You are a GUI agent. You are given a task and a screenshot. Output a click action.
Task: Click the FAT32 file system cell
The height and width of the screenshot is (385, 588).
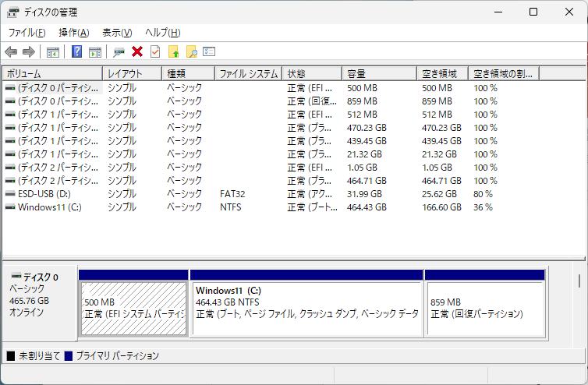(x=232, y=194)
